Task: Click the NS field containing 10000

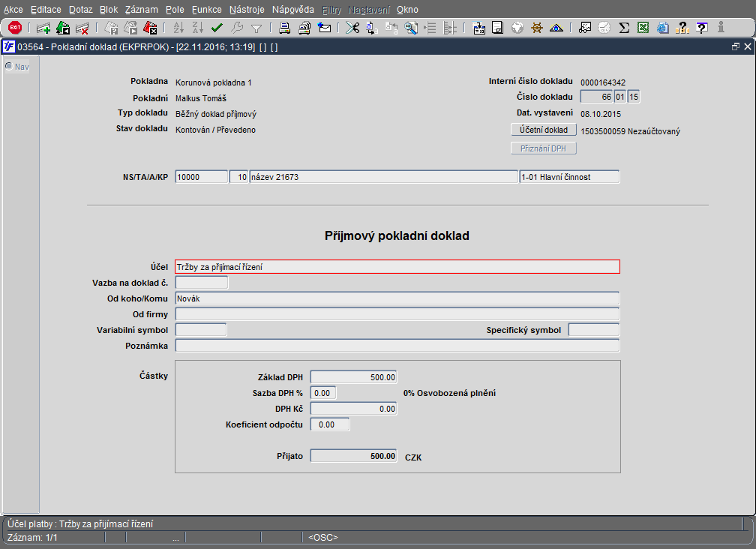Action: click(202, 177)
